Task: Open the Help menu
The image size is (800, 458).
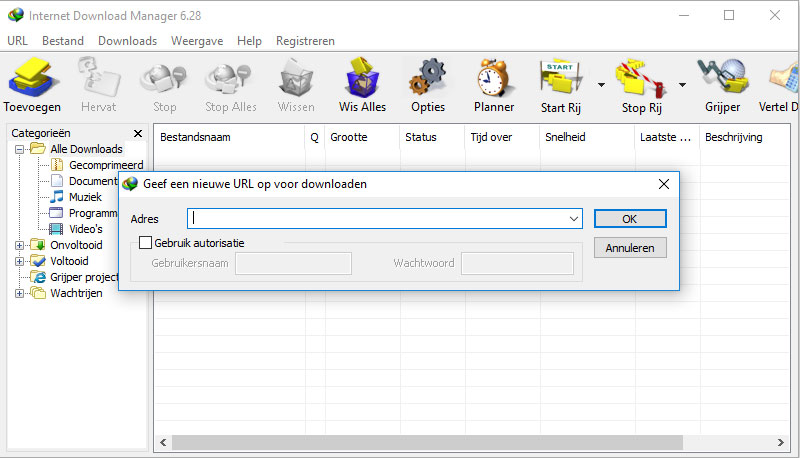Action: 249,41
